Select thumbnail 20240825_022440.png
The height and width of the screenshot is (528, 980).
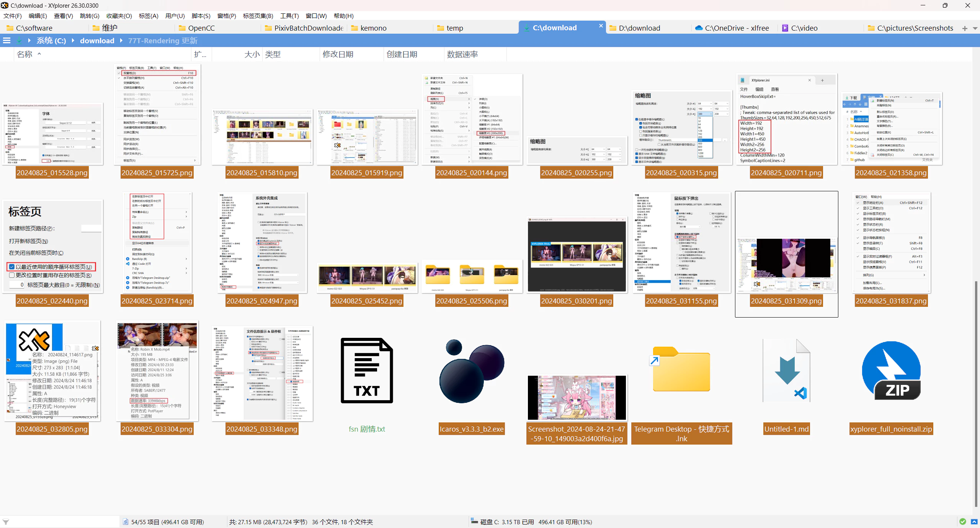point(52,246)
